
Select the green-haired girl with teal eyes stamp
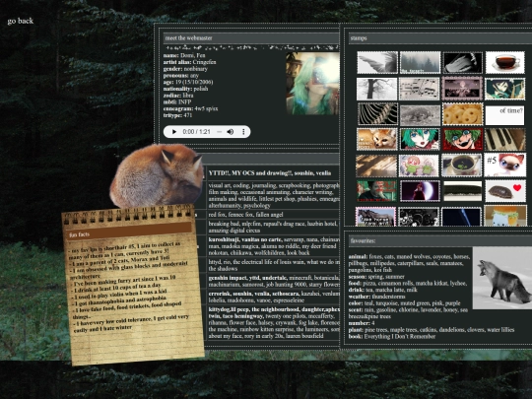(x=420, y=139)
